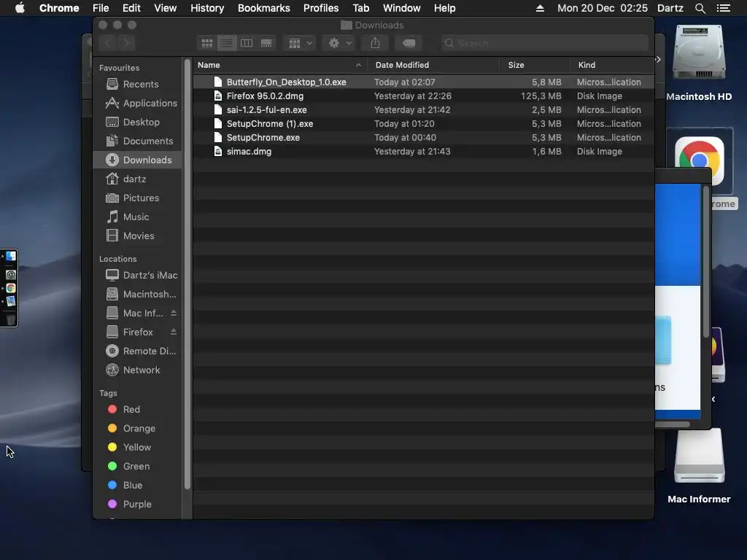The width and height of the screenshot is (747, 560).
Task: Sort files by Date Modified
Action: pos(433,65)
